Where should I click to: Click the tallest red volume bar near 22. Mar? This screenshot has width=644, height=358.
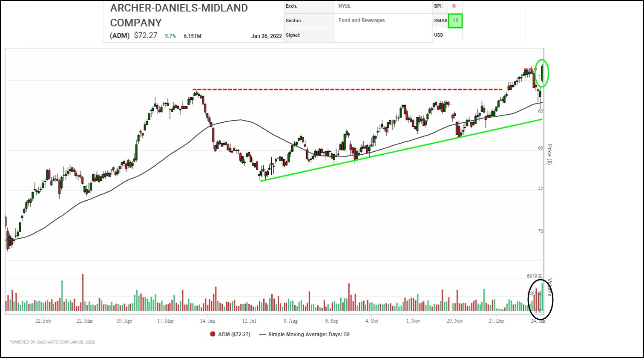(83, 293)
